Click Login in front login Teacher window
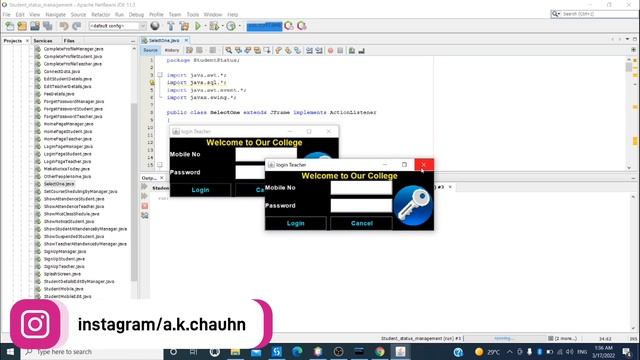 click(296, 223)
